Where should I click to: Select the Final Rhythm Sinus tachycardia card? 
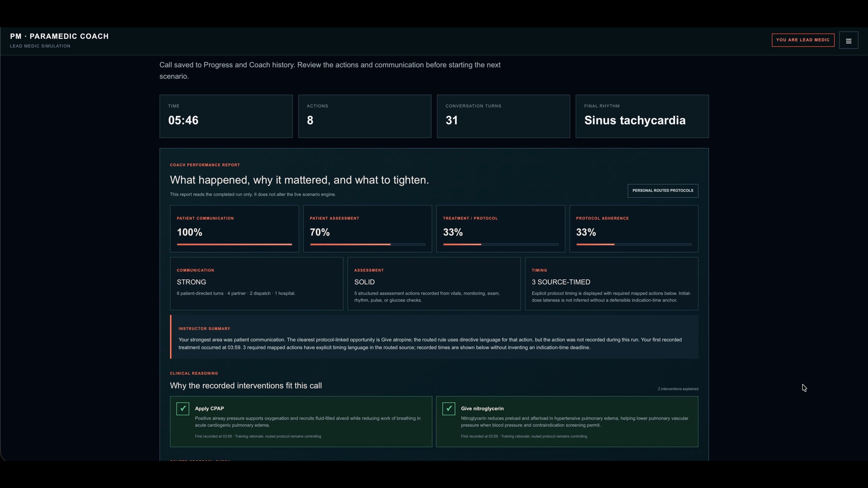click(x=642, y=116)
